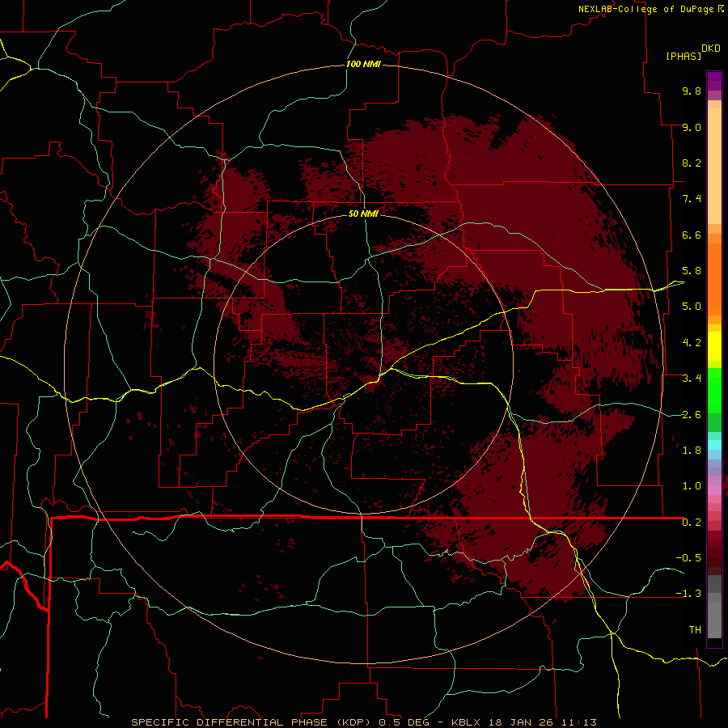Click the 9.8 value on the scale
The image size is (728, 728).
[x=692, y=91]
